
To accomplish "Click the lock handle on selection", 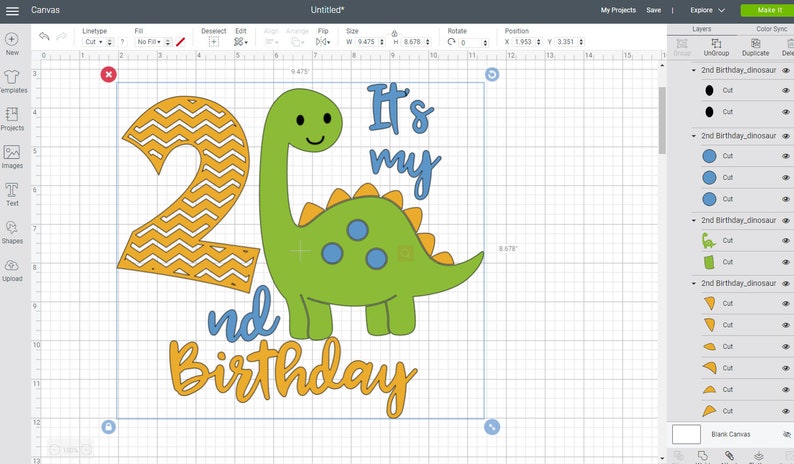I will point(108,427).
